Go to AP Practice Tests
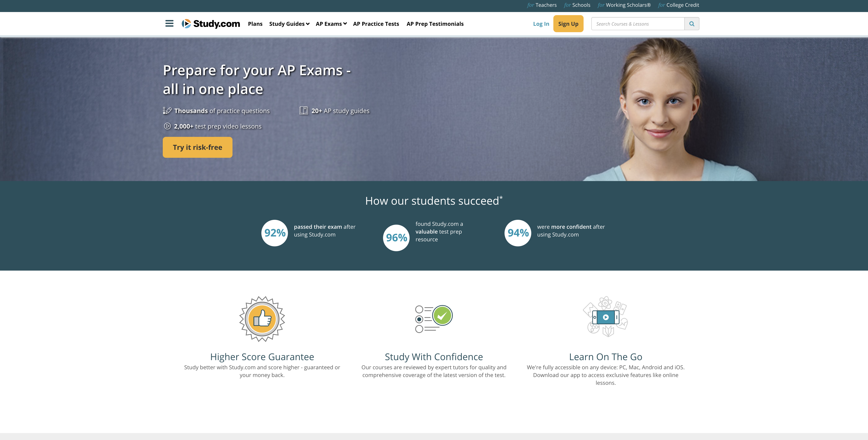This screenshot has width=868, height=440. [376, 24]
